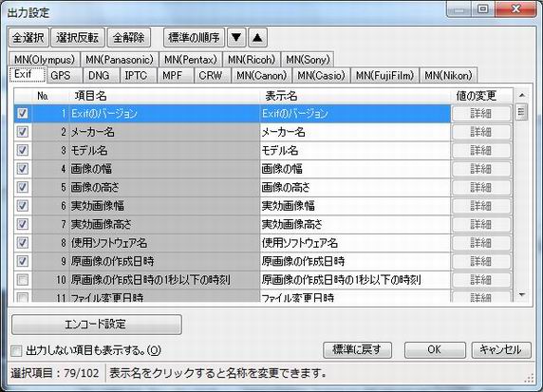This screenshot has width=543, height=392.
Task: Select the 使用ソフトウェア名 item name cell
Action: point(164,243)
